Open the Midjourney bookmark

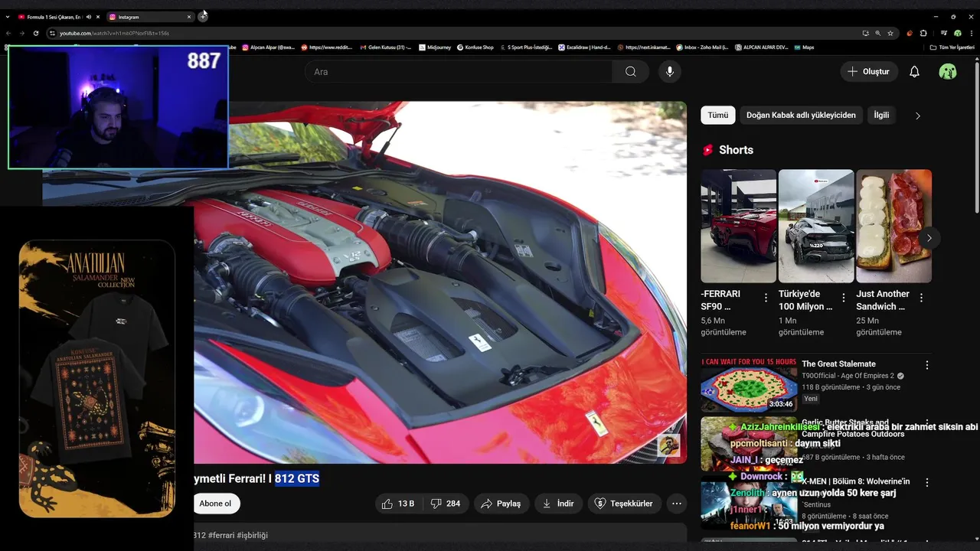click(434, 47)
